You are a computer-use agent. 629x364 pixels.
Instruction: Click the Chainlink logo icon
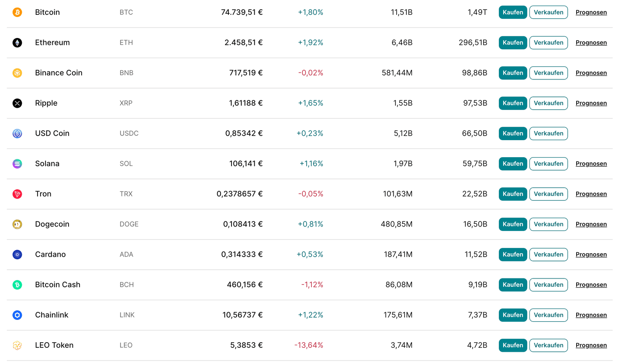tap(17, 315)
